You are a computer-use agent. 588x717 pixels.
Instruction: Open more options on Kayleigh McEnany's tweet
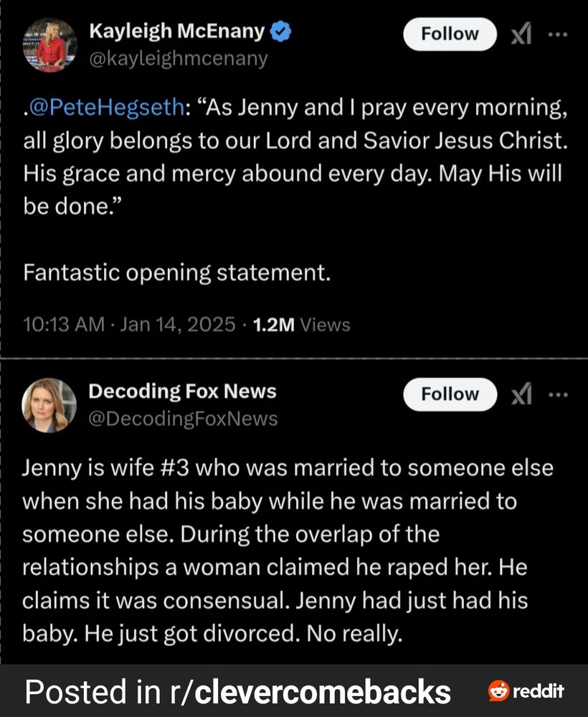tap(557, 34)
